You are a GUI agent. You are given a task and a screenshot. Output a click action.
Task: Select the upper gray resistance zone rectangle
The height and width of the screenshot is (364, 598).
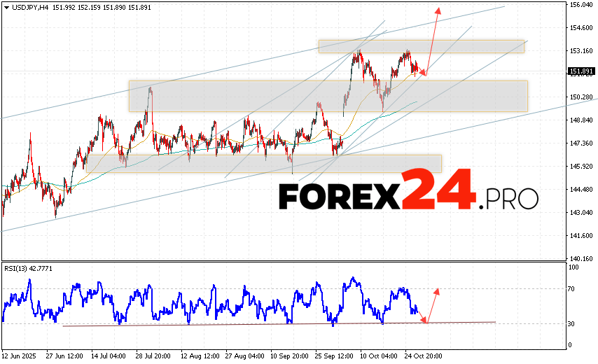pyautogui.click(x=420, y=46)
